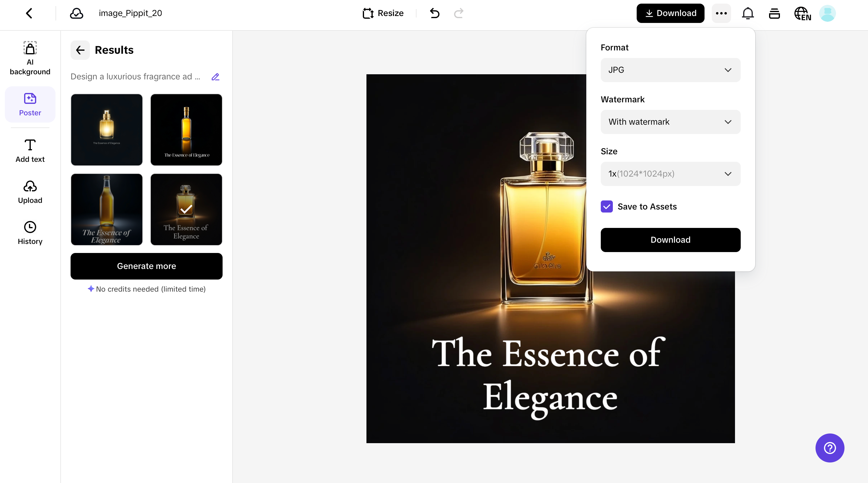Click the Generate more button
Screen dimensions: 868x483
pos(146,266)
